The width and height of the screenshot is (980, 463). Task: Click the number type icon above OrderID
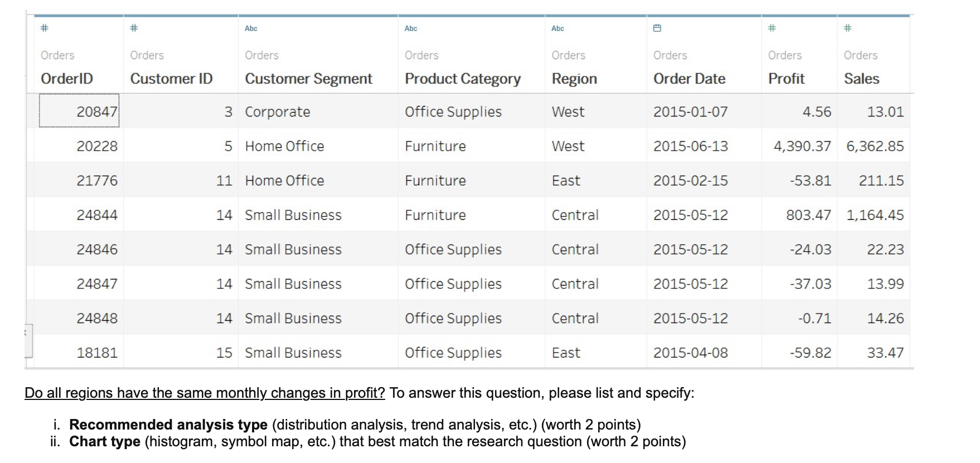click(x=45, y=28)
